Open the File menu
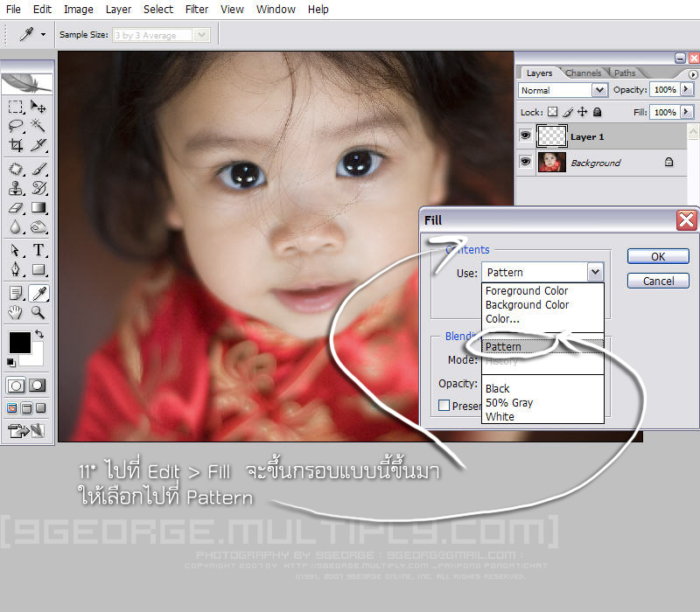The width and height of the screenshot is (700, 612). tap(13, 9)
